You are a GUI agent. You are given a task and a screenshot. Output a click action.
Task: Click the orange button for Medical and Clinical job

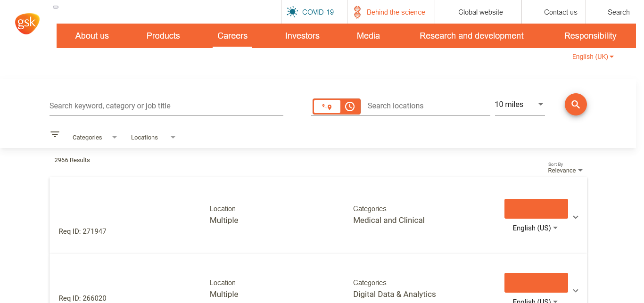[x=536, y=209]
